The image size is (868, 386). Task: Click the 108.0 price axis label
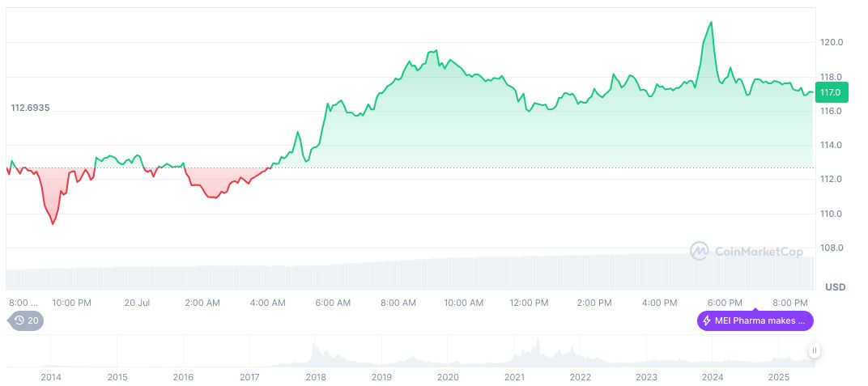click(x=832, y=248)
